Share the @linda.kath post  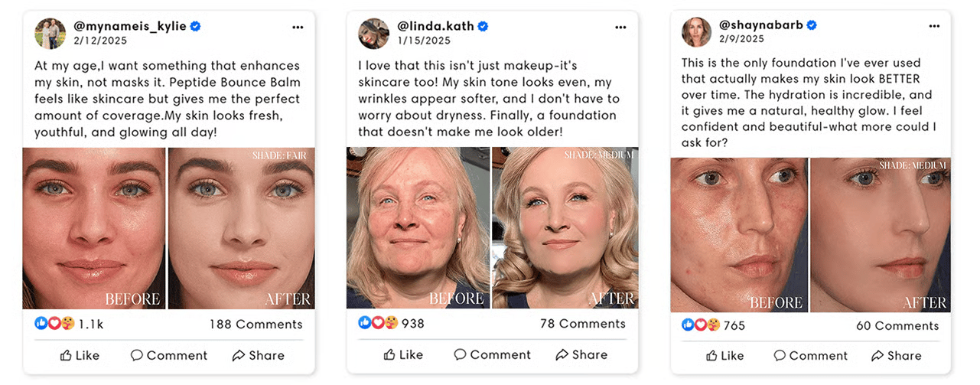click(581, 354)
